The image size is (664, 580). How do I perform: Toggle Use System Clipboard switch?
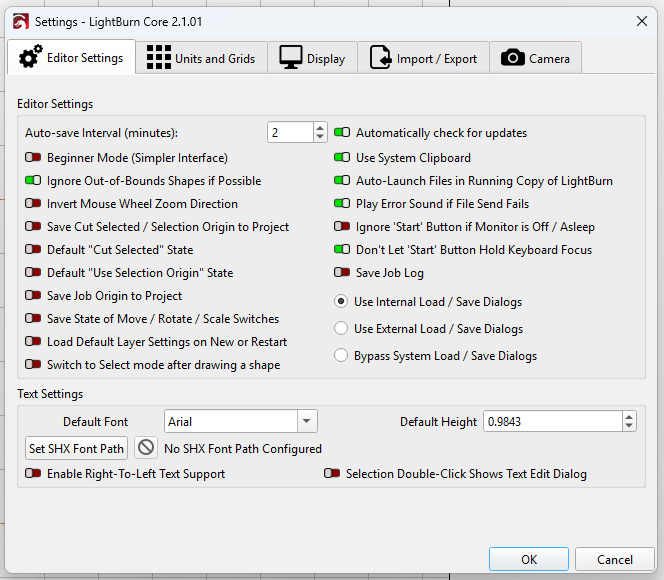pyautogui.click(x=342, y=157)
